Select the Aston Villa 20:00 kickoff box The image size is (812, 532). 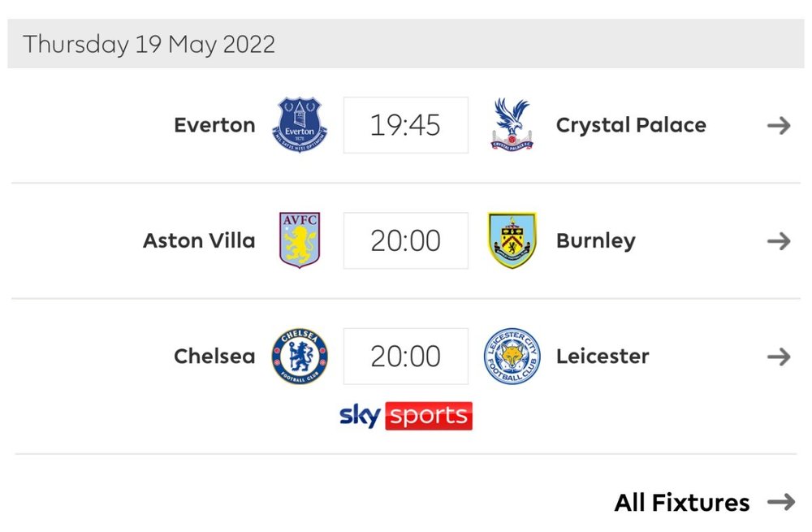pos(406,240)
